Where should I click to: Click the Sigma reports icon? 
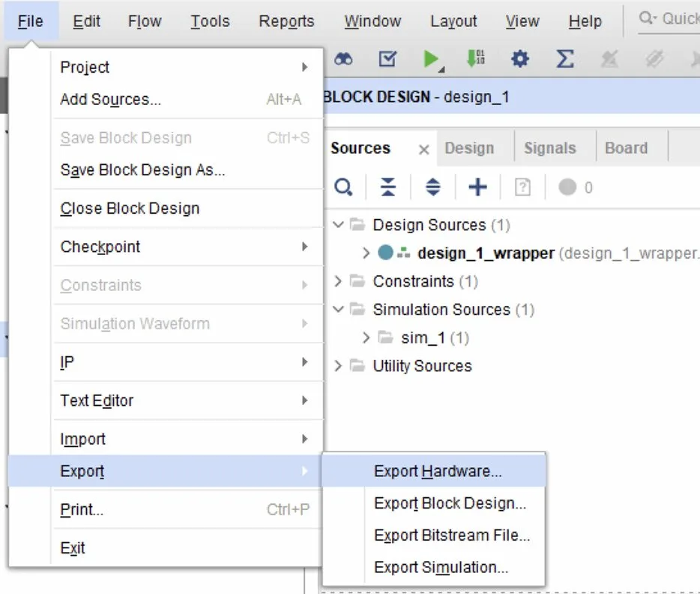pos(564,60)
